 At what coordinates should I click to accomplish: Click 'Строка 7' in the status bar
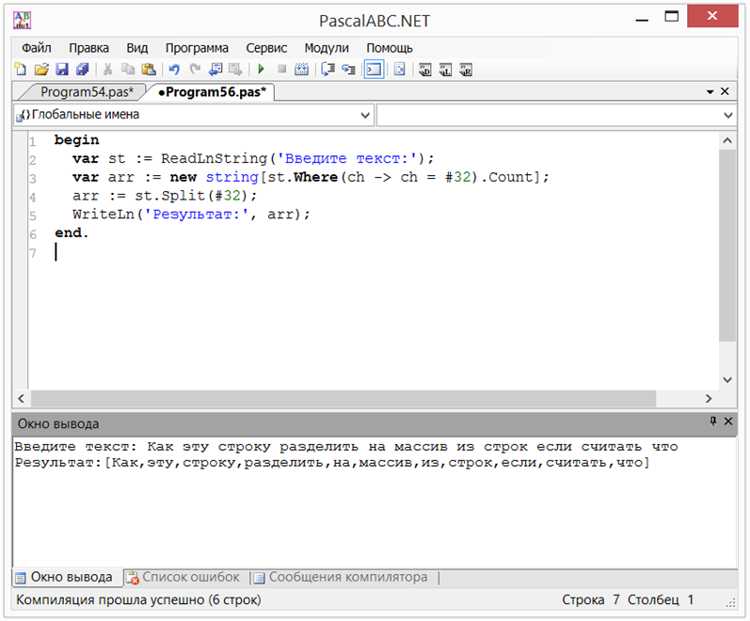click(x=591, y=600)
